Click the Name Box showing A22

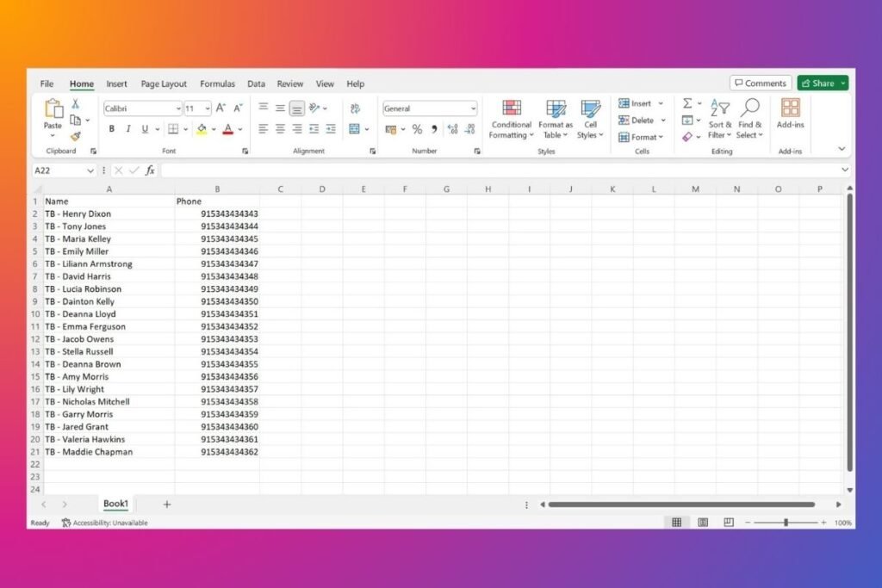click(64, 170)
